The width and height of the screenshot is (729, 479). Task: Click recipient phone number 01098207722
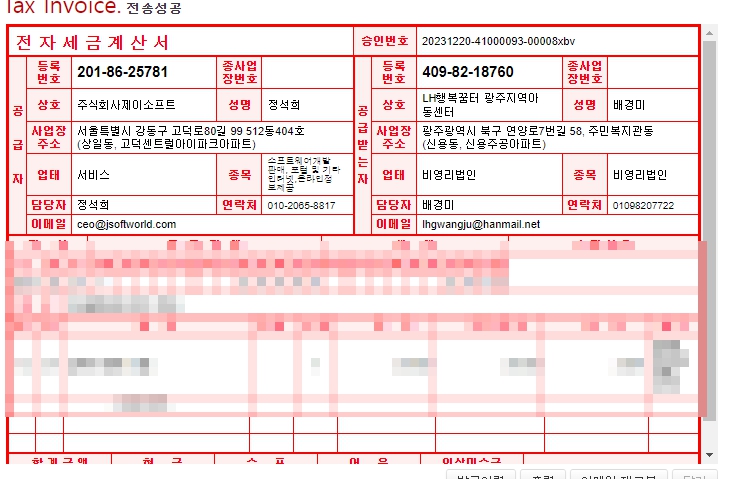(643, 206)
